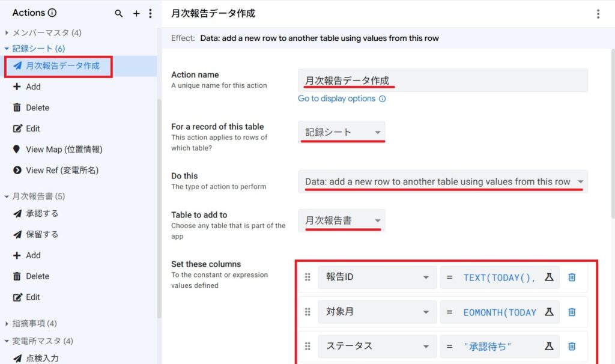The image size is (615, 364).
Task: Add a new action with plus icon
Action: click(x=136, y=13)
